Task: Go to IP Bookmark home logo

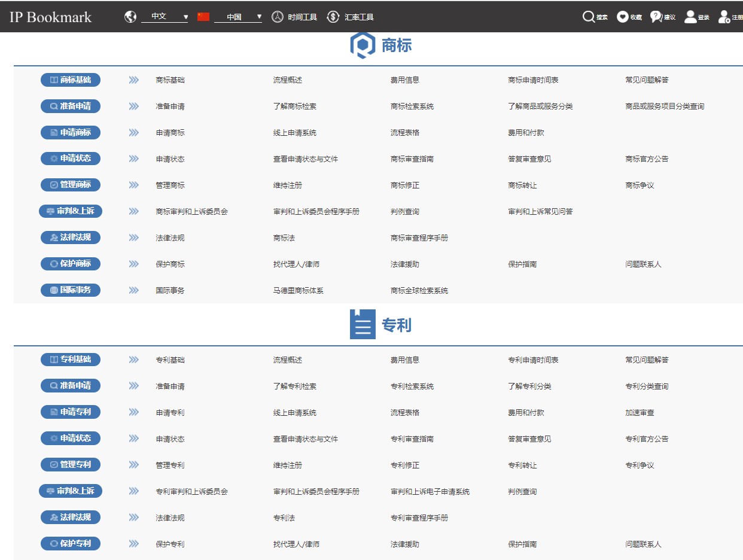Action: pos(50,17)
